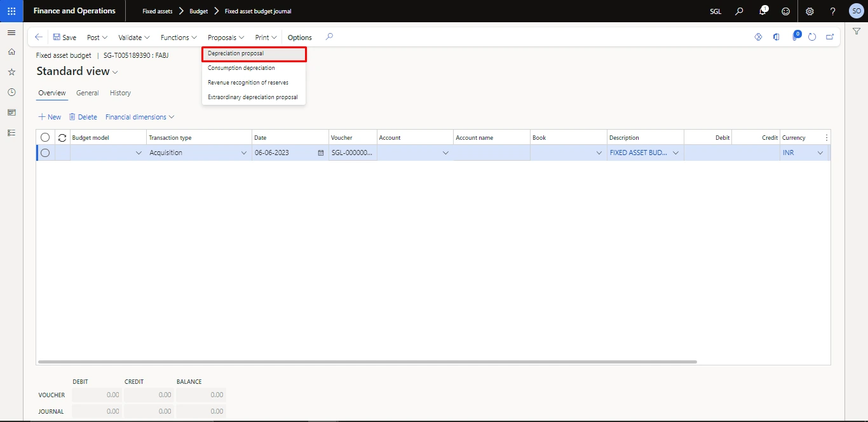
Task: Open the Functions menu
Action: 179,37
